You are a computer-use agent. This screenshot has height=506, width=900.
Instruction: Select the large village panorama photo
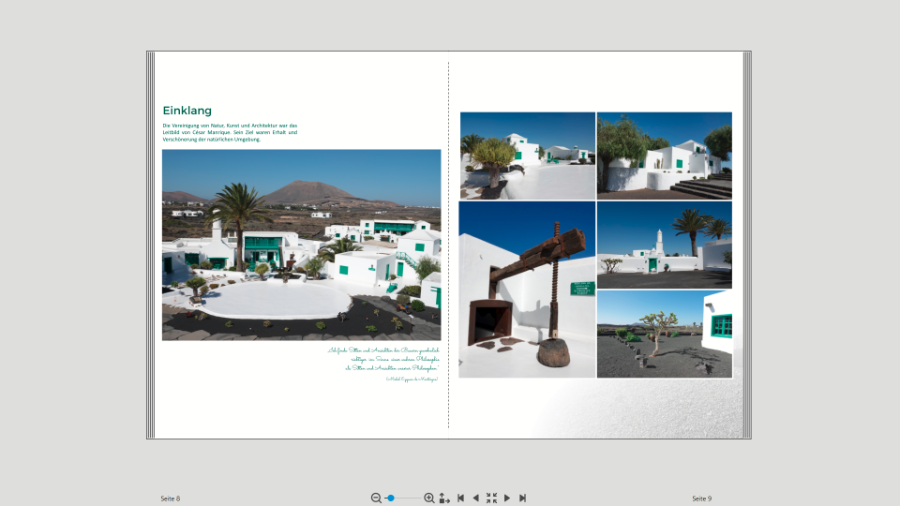click(301, 245)
